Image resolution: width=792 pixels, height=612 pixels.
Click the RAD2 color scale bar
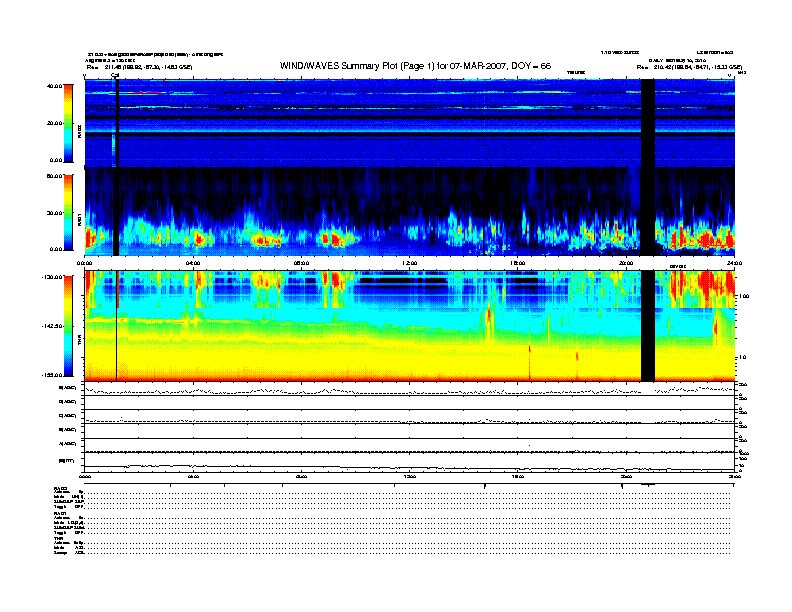point(68,123)
